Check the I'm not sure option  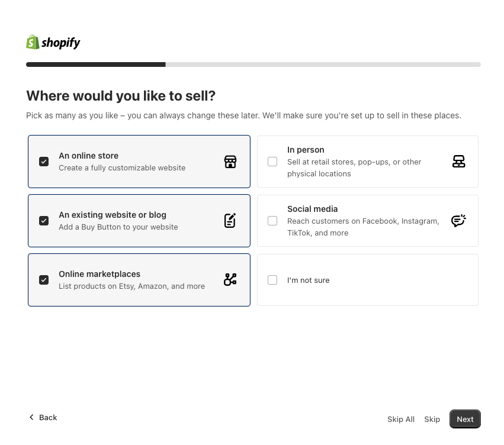(x=272, y=280)
